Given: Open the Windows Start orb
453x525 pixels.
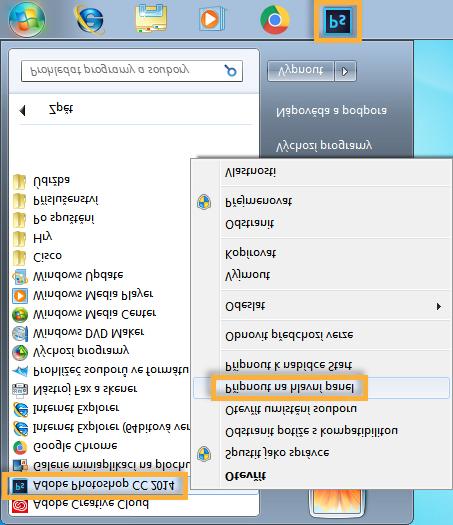Looking at the screenshot, I should pyautogui.click(x=27, y=19).
